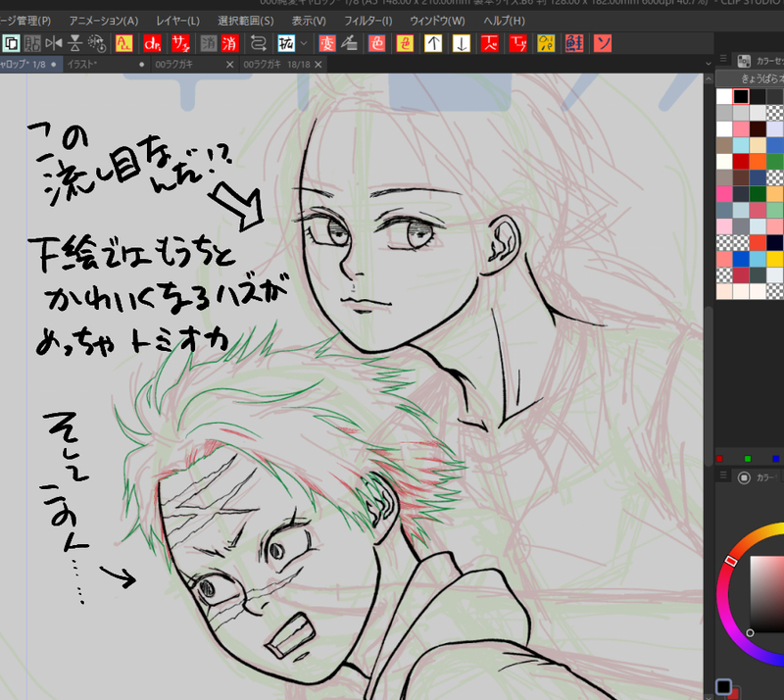
Task: Open the 表示(V) menu
Action: tap(309, 21)
